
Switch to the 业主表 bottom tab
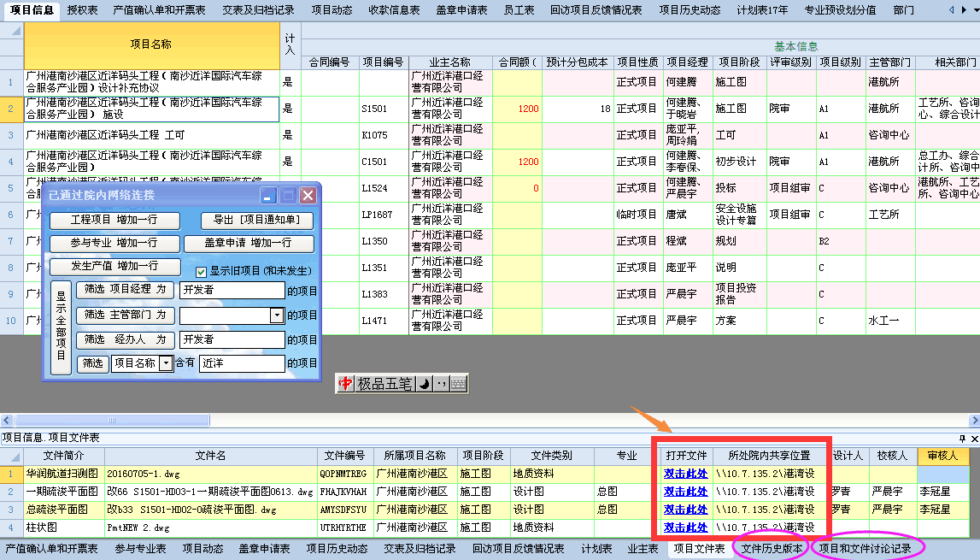coord(643,549)
